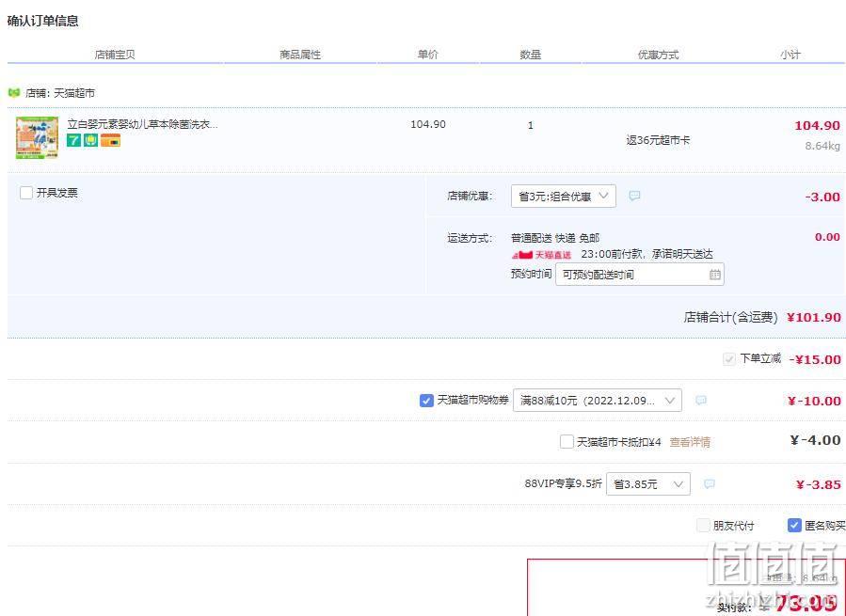Viewport: 846px width, 616px height.
Task: Click the 普通配送 快递 免邮 shipping text
Action: 555,238
